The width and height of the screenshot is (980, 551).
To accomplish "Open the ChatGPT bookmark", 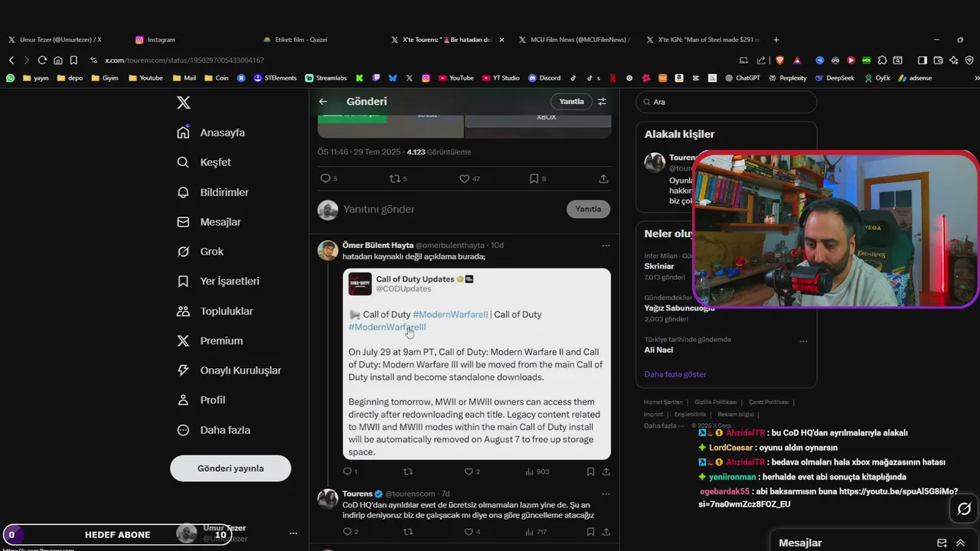I will pos(743,77).
